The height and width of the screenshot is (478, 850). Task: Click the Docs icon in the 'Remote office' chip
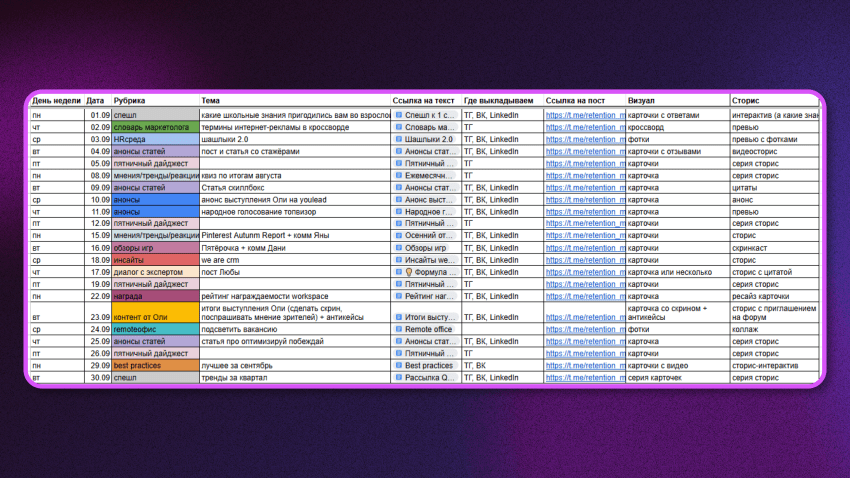[x=399, y=330]
